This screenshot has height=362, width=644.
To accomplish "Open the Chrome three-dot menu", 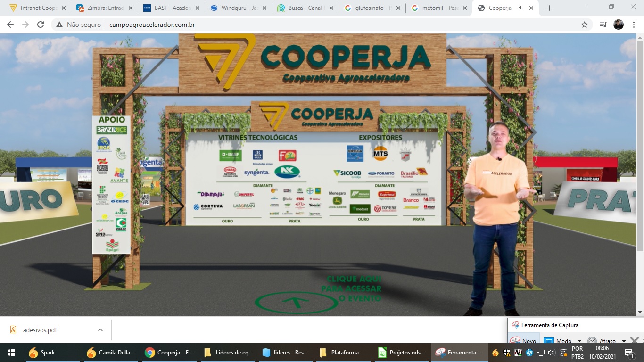I will 634,25.
